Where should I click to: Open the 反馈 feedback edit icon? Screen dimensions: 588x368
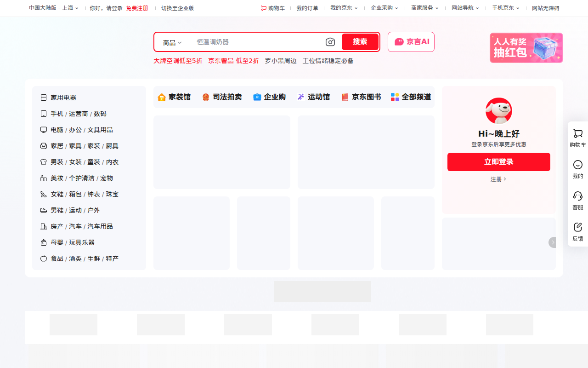coord(578,227)
